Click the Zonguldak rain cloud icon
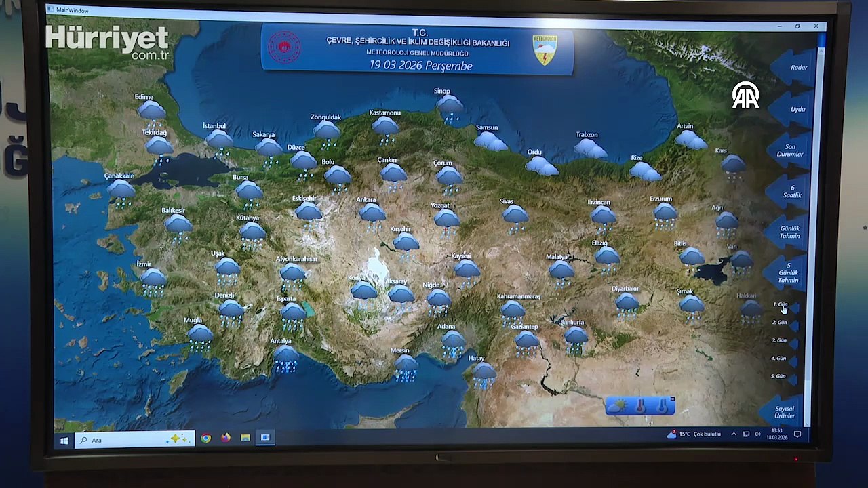Screen dimensions: 868x488 click(x=326, y=134)
